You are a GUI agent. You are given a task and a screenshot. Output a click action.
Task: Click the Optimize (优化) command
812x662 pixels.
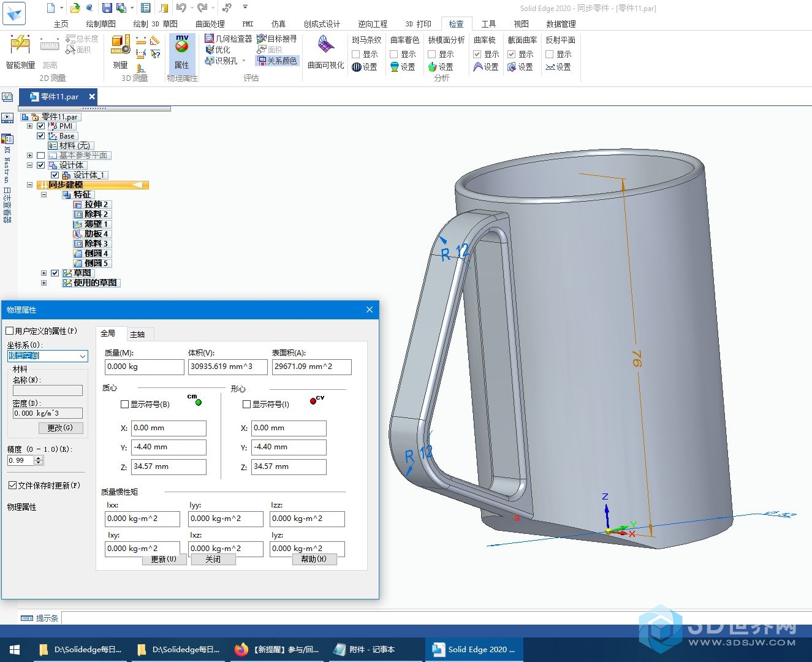[218, 50]
